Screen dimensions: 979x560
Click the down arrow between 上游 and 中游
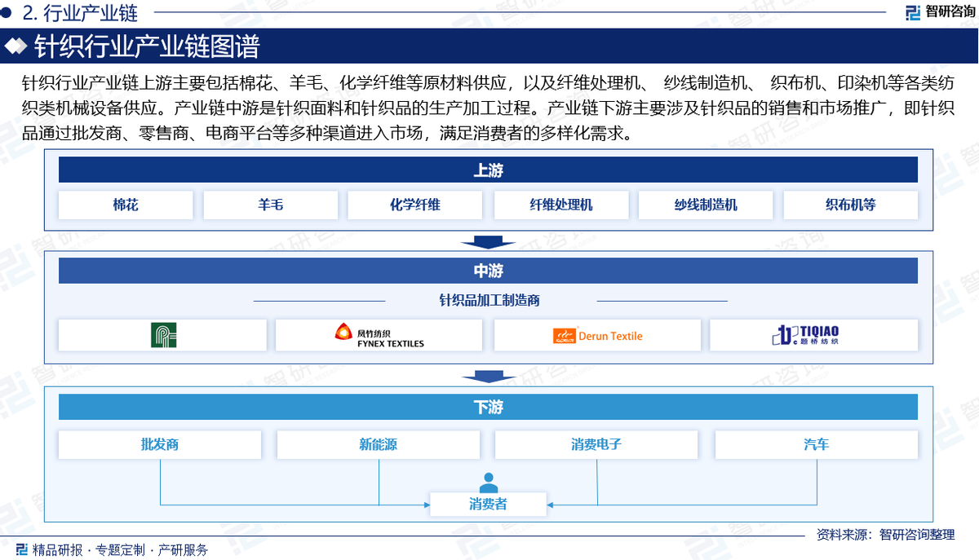click(488, 242)
